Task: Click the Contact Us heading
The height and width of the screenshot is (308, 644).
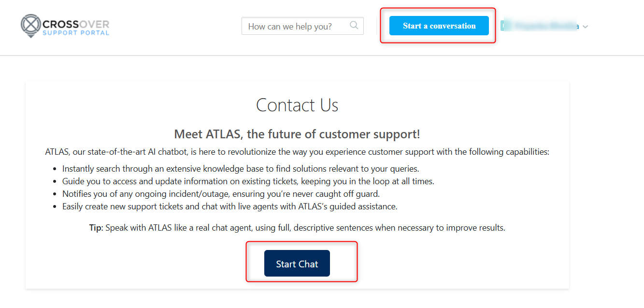Action: tap(297, 105)
